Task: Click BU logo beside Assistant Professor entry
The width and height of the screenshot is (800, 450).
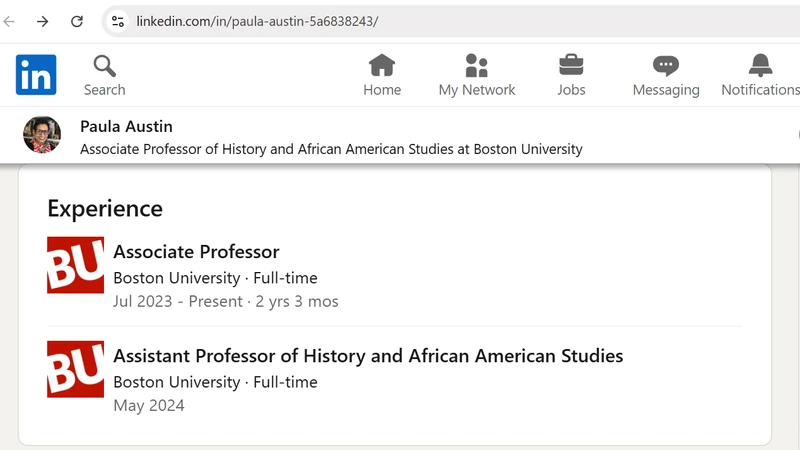Action: coord(76,369)
